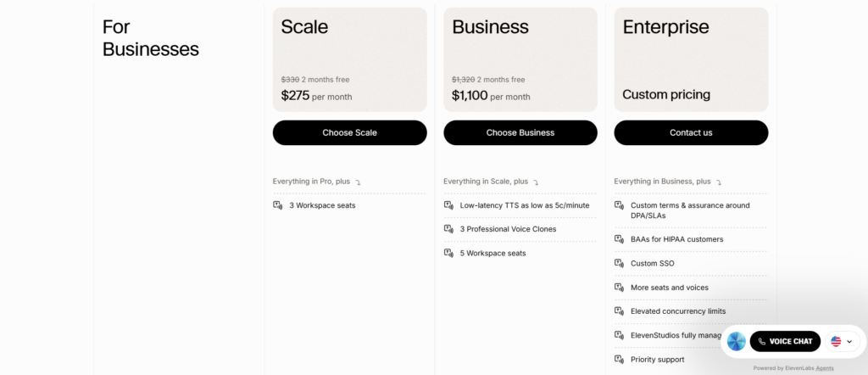The width and height of the screenshot is (868, 375).
Task: Expand the Everything in Scale, plus arrow
Action: coord(536,182)
